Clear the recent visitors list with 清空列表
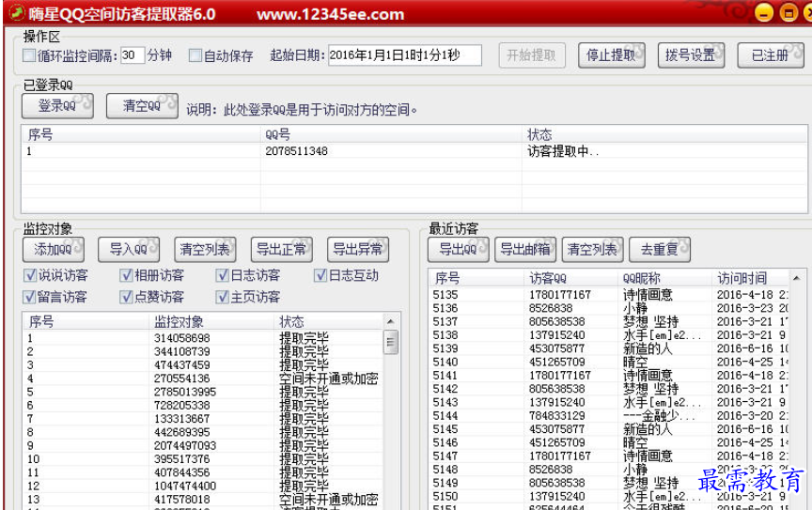The height and width of the screenshot is (510, 812). [x=592, y=250]
